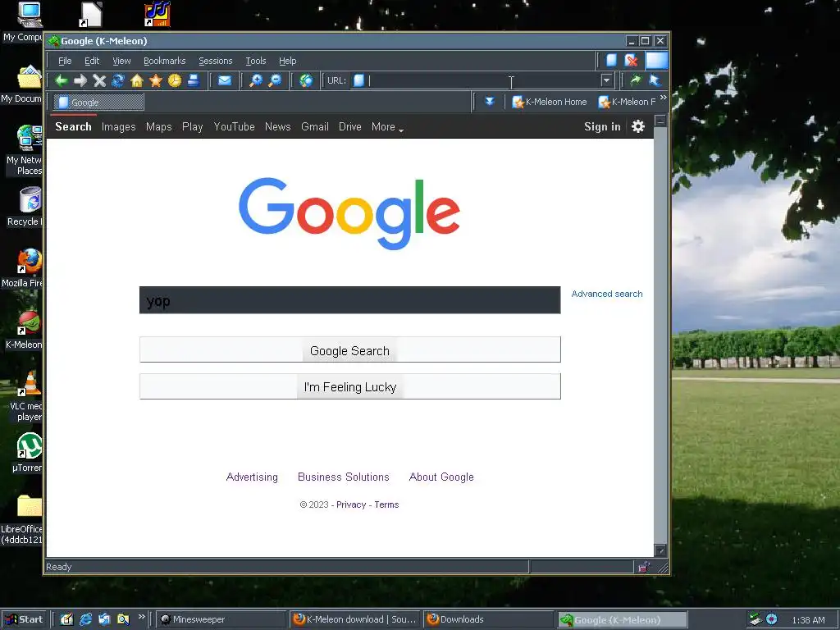This screenshot has width=840, height=630.
Task: Click the Privacy footer link
Action: point(351,504)
